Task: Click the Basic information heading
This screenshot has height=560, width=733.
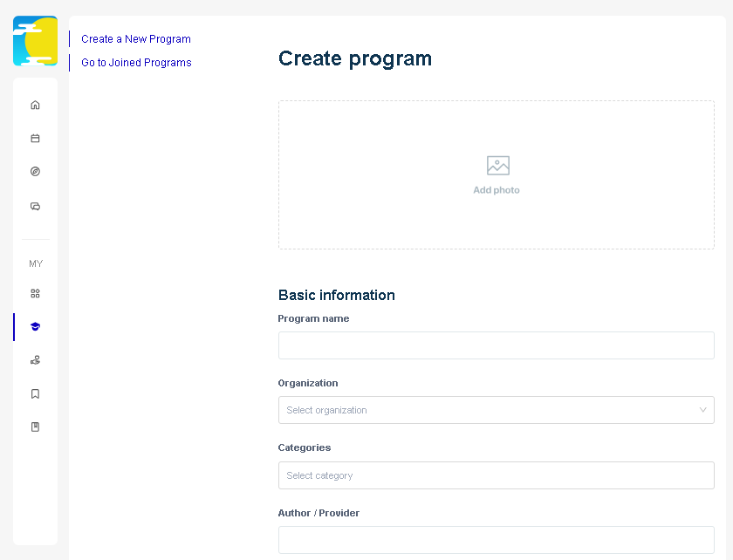Action: [337, 295]
